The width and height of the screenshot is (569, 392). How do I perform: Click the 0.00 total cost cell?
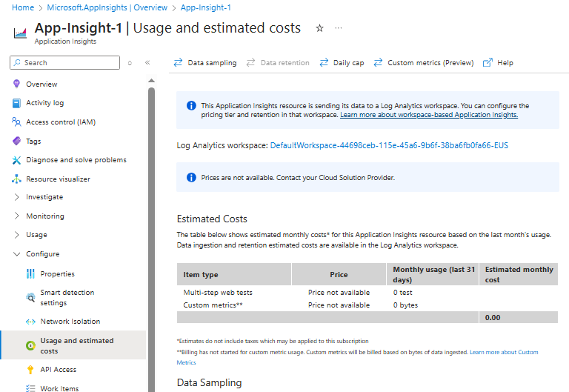pyautogui.click(x=519, y=318)
